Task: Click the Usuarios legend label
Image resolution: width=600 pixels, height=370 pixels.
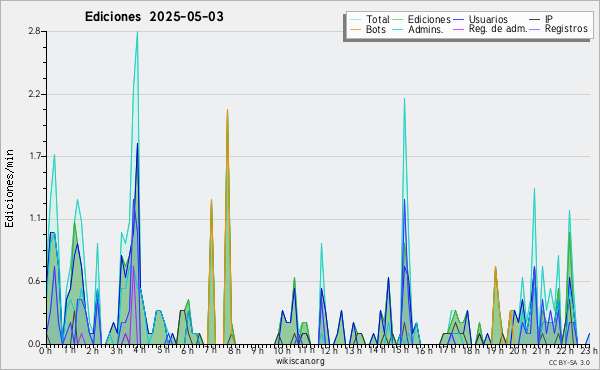Action: [488, 19]
